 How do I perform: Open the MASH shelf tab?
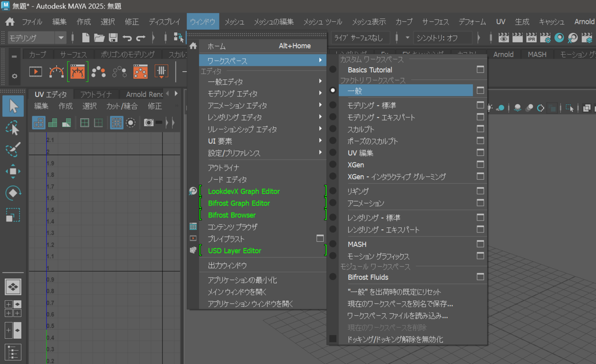(x=537, y=55)
